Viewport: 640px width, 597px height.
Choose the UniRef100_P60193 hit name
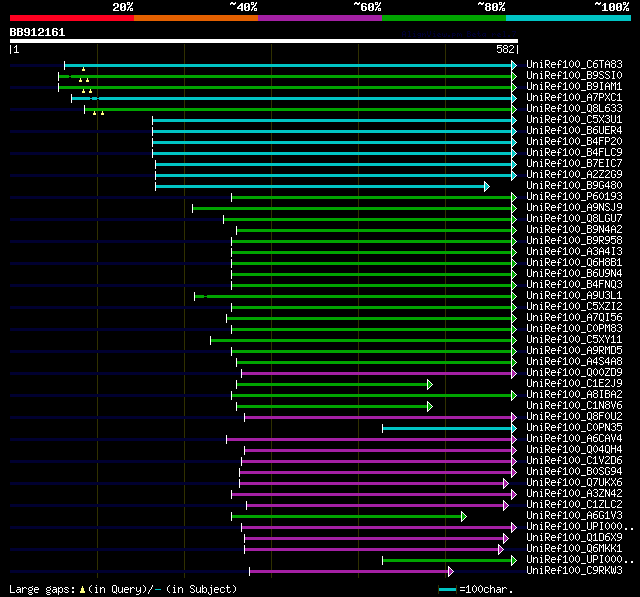574,197
